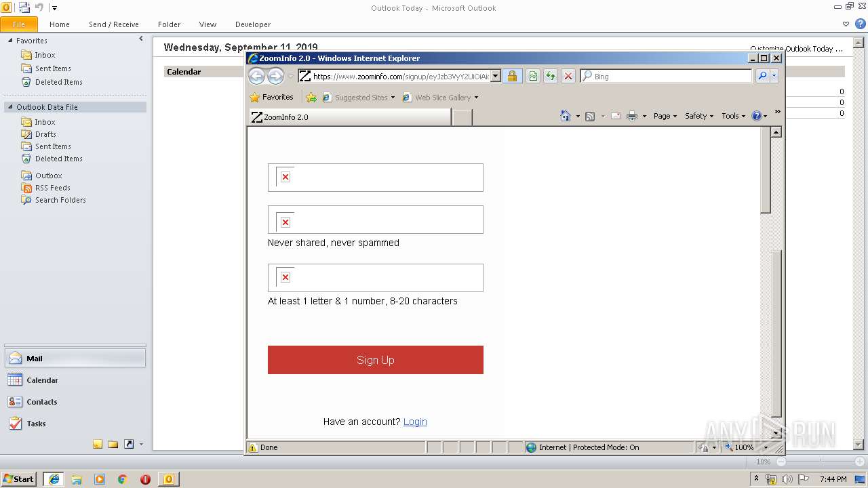Image resolution: width=868 pixels, height=488 pixels.
Task: Click the IE Home icon
Action: (566, 116)
